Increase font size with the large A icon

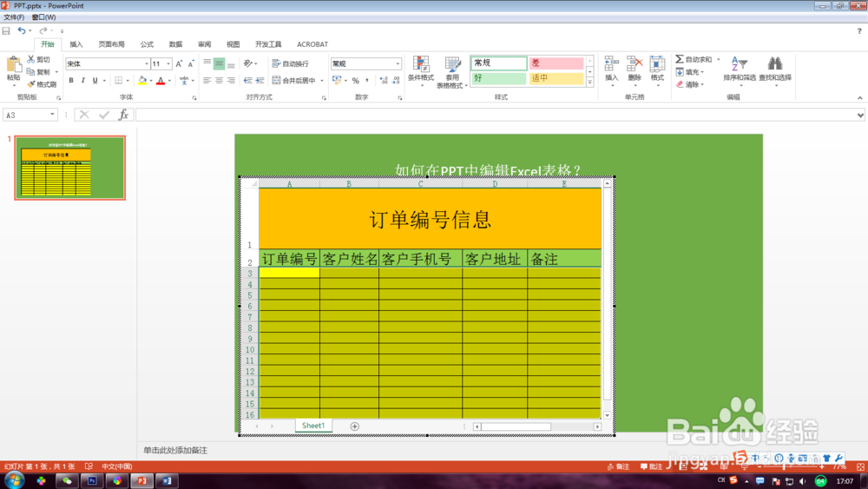click(x=179, y=63)
